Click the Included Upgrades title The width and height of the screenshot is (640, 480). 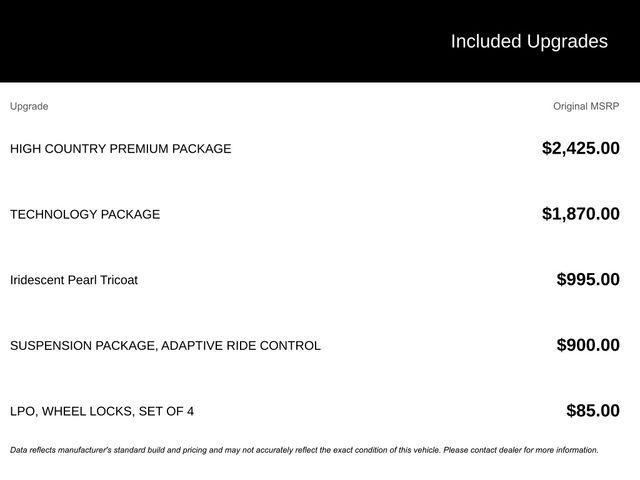(x=528, y=41)
